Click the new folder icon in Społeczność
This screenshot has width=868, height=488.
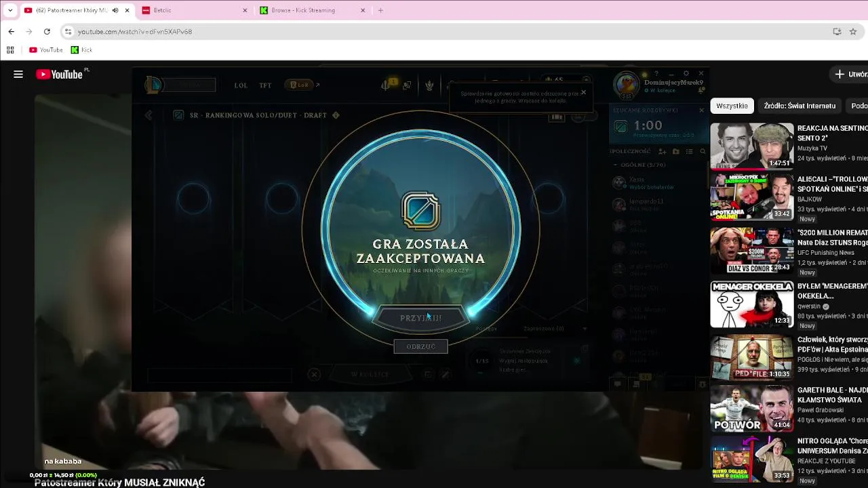point(676,151)
